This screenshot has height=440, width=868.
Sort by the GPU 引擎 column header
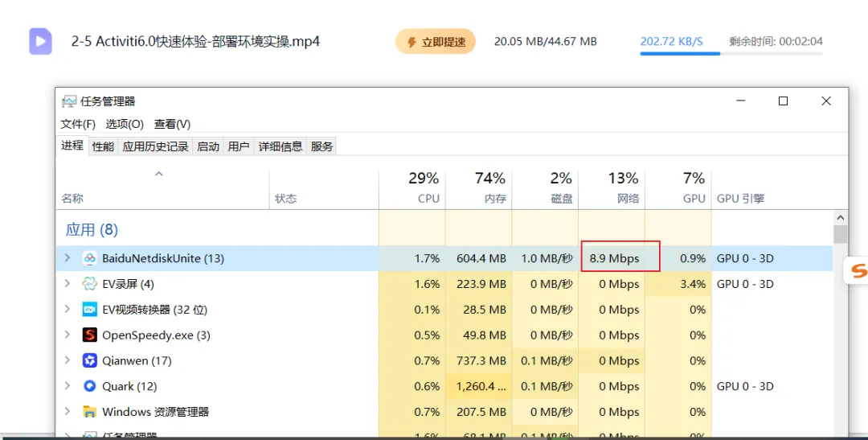tap(741, 199)
